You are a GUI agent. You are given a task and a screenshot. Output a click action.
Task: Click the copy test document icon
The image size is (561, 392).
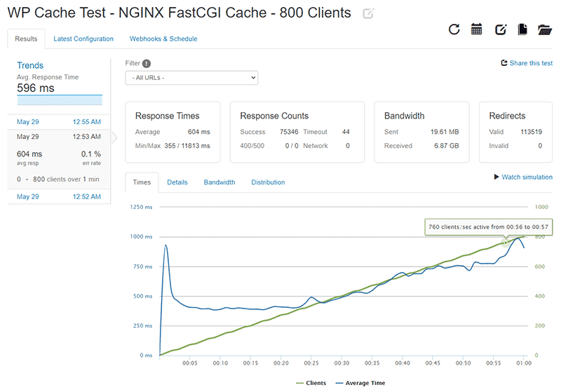point(522,29)
